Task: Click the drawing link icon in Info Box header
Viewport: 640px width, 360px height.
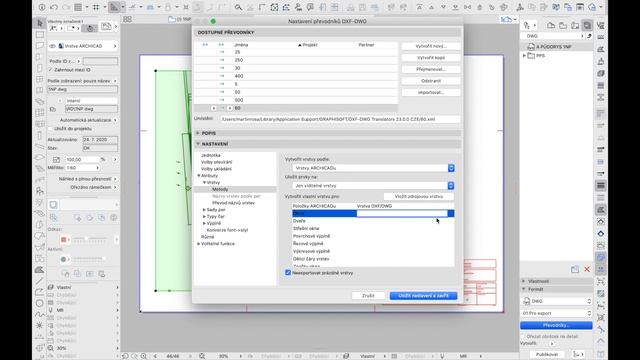Action: point(106,27)
